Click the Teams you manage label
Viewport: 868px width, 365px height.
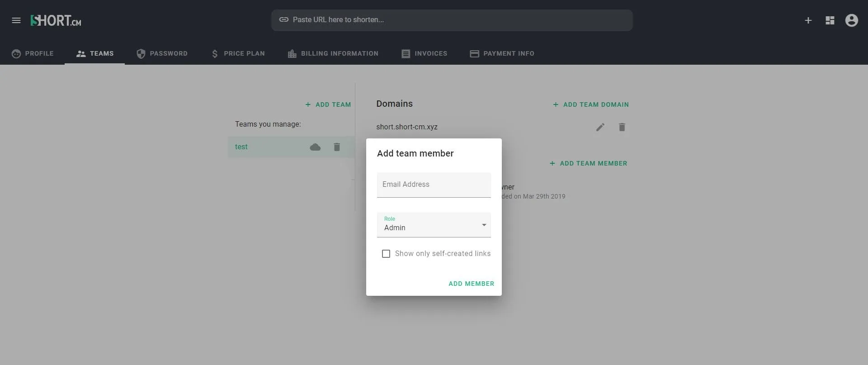[x=268, y=124]
